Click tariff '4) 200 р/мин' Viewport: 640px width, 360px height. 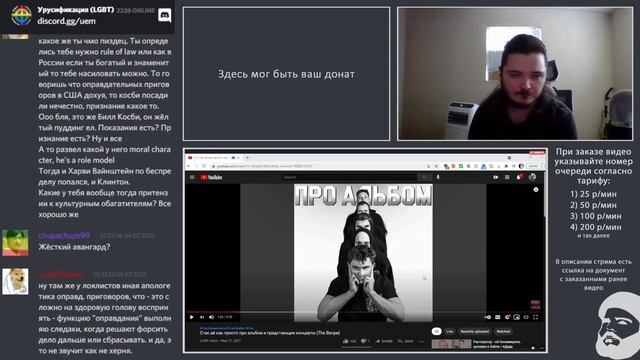(596, 227)
